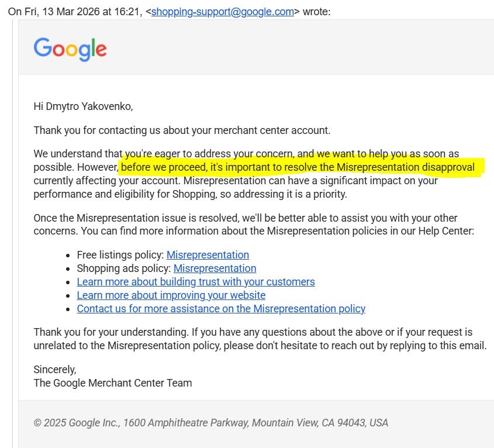
Task: Click the 'Free listings policy:' label text
Action: point(120,255)
